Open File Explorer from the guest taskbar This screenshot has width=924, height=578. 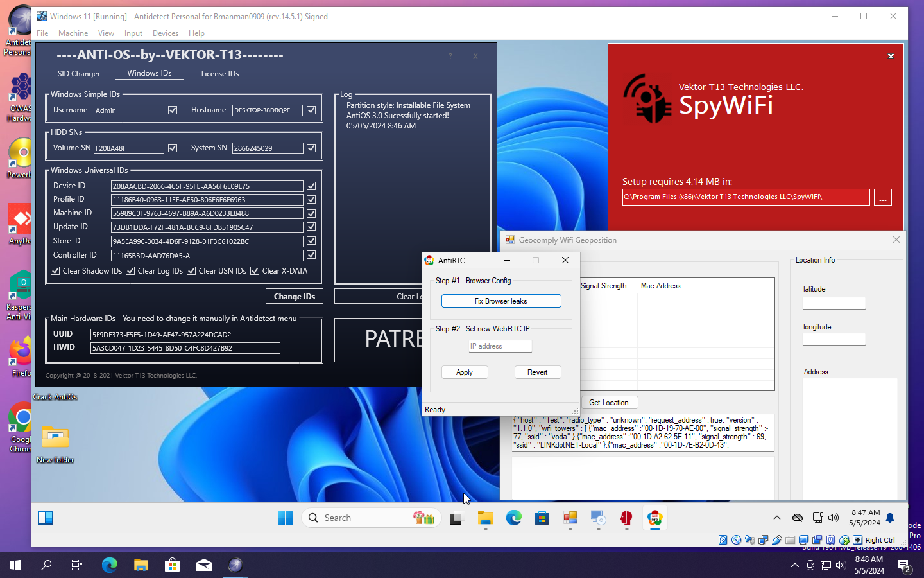tap(485, 518)
